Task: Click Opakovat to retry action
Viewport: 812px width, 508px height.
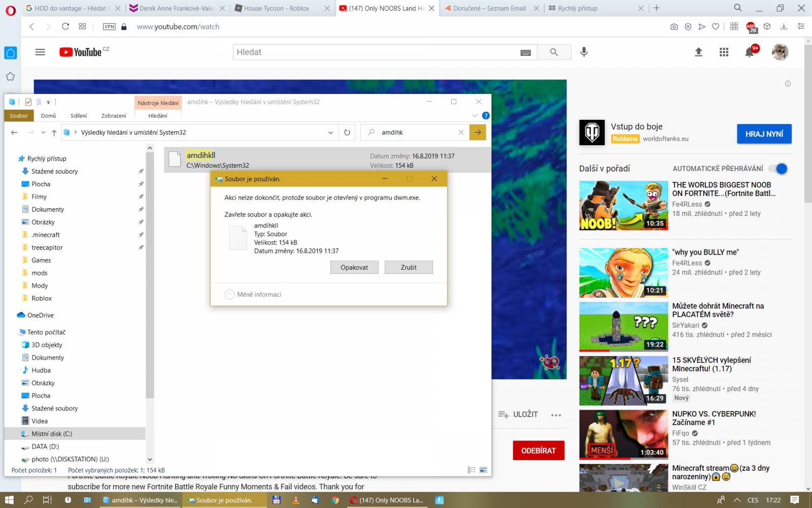Action: (354, 267)
